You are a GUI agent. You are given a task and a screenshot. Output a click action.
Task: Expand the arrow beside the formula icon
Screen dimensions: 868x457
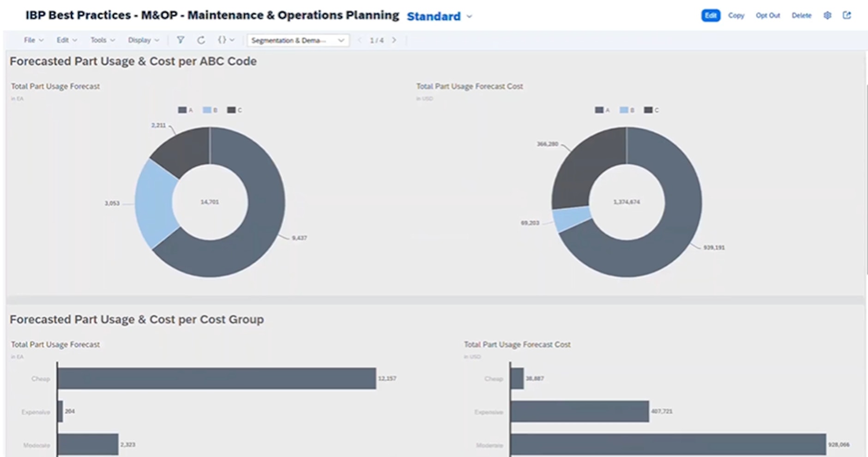click(x=231, y=40)
